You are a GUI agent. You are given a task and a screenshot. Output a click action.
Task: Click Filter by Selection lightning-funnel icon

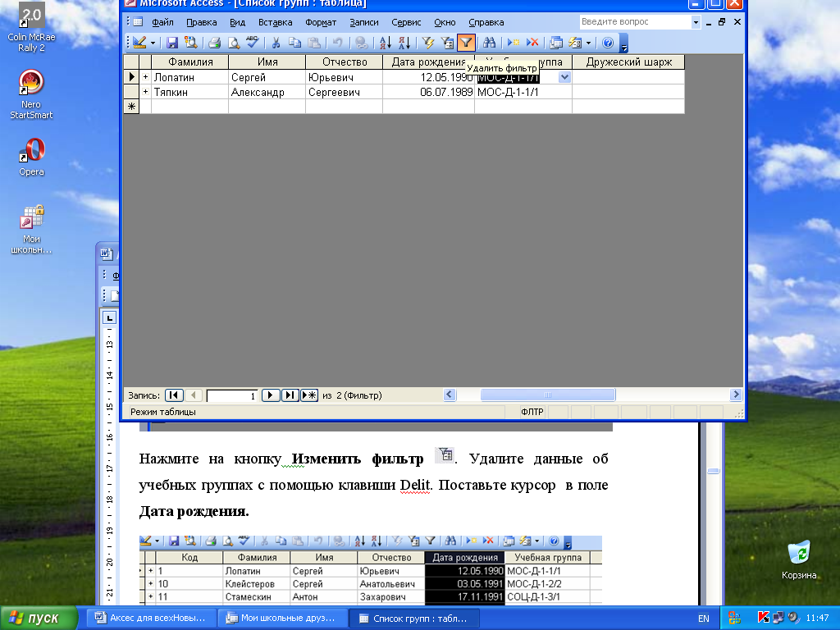click(x=428, y=43)
